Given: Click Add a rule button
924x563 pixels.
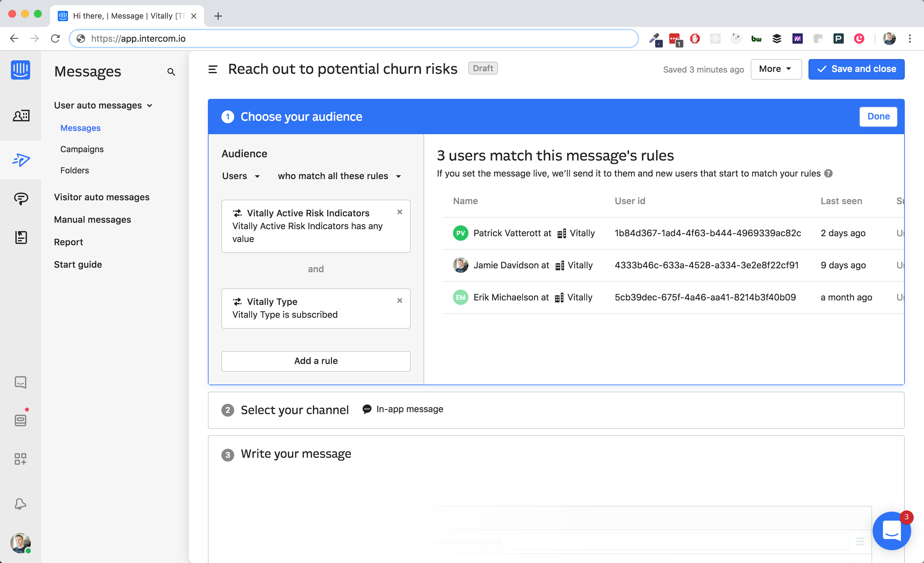Looking at the screenshot, I should [x=316, y=361].
